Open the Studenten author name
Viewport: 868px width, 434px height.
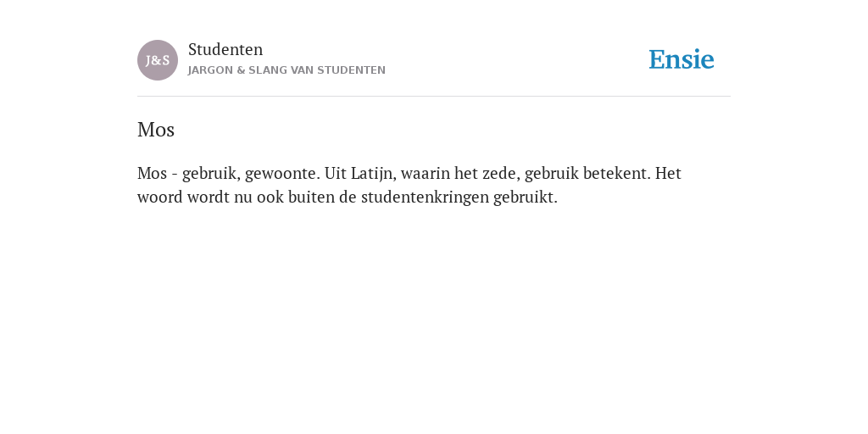coord(225,50)
